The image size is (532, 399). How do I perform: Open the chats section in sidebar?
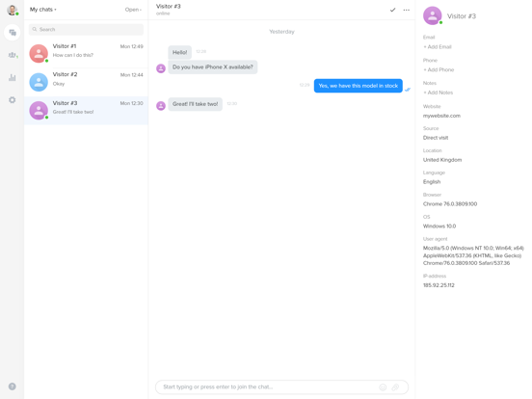pyautogui.click(x=13, y=33)
